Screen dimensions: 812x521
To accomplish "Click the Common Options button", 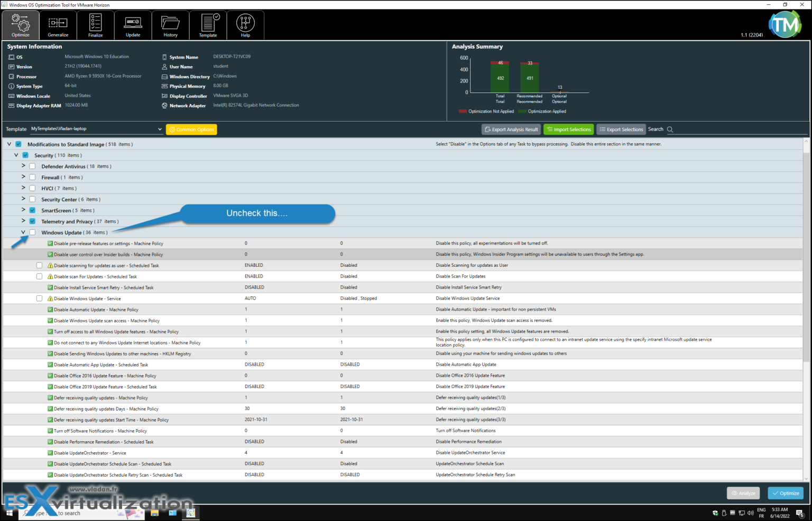I will tap(191, 129).
